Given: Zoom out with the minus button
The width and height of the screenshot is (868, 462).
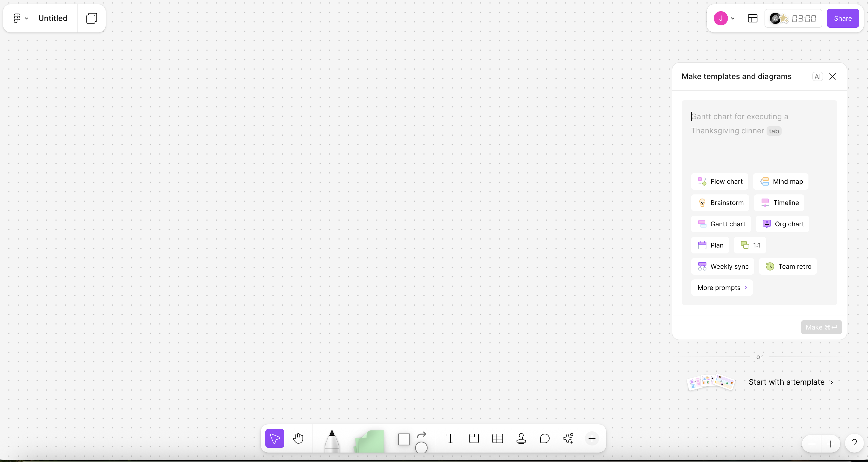Looking at the screenshot, I should (x=812, y=444).
